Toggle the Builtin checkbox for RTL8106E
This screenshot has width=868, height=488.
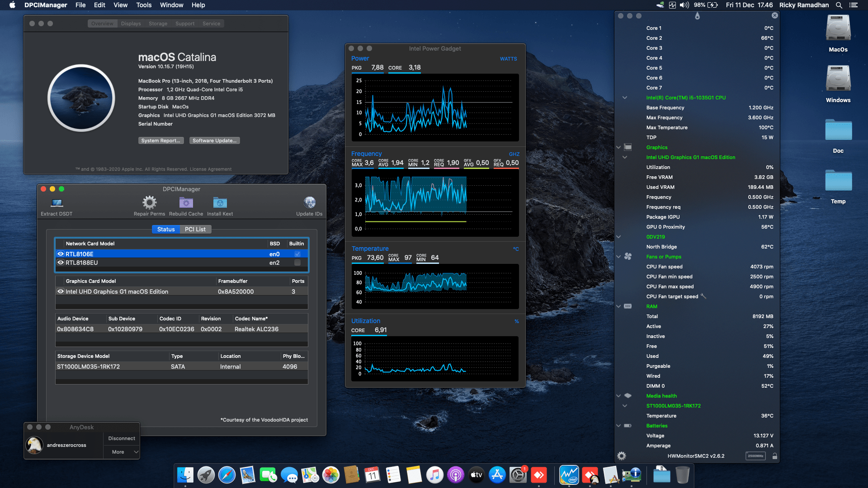[x=297, y=254]
